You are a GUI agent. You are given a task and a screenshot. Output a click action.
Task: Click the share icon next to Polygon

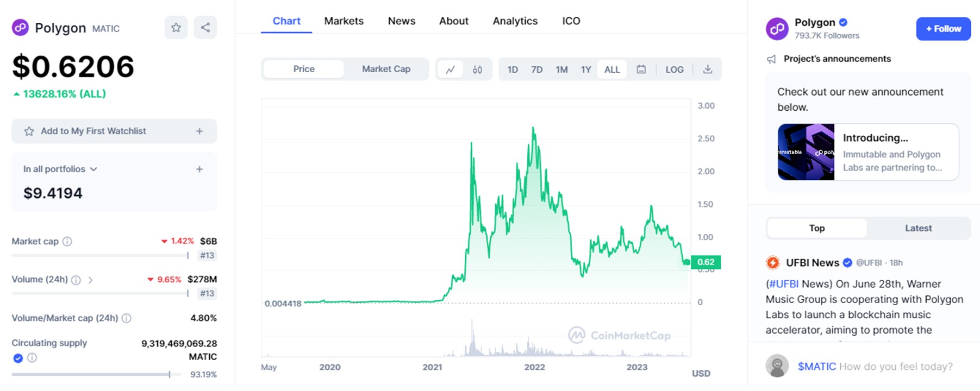tap(205, 28)
